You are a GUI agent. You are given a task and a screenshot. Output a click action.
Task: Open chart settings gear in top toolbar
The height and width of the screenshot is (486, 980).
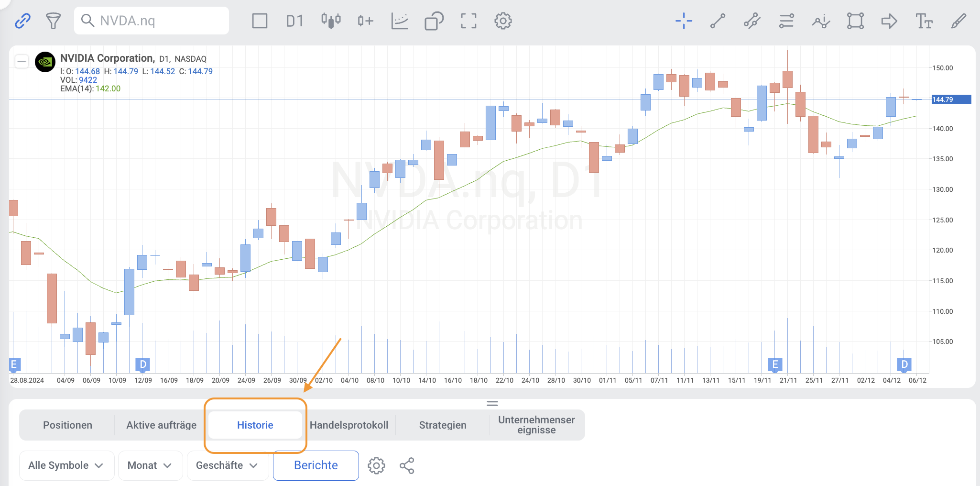pos(503,21)
